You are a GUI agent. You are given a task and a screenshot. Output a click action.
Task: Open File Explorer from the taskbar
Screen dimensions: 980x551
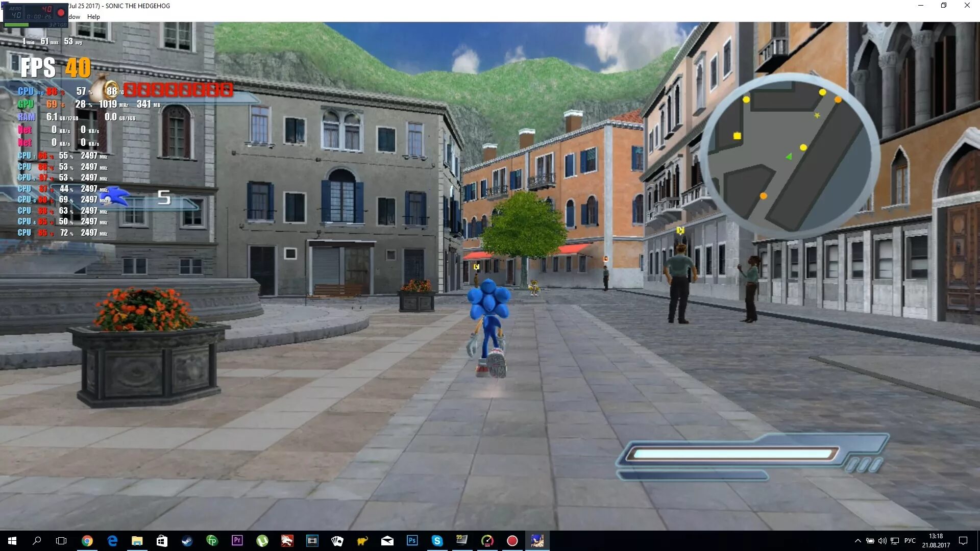pos(137,541)
